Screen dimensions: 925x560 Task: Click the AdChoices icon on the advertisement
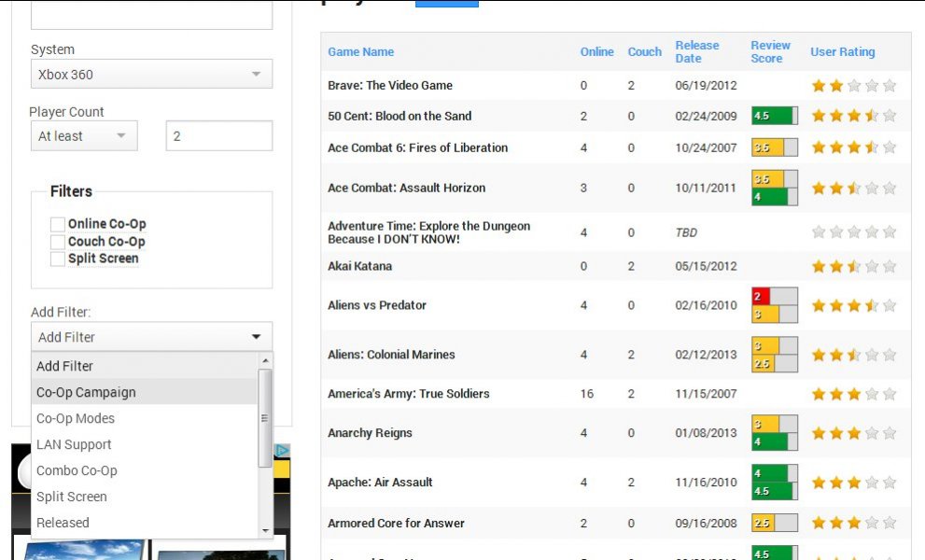[282, 452]
